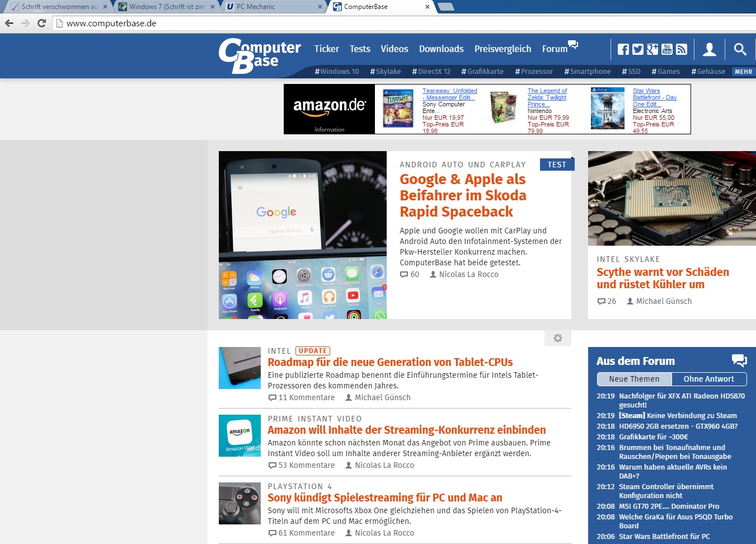Open 'Roadmap für die neue Generation' headline

(x=390, y=362)
